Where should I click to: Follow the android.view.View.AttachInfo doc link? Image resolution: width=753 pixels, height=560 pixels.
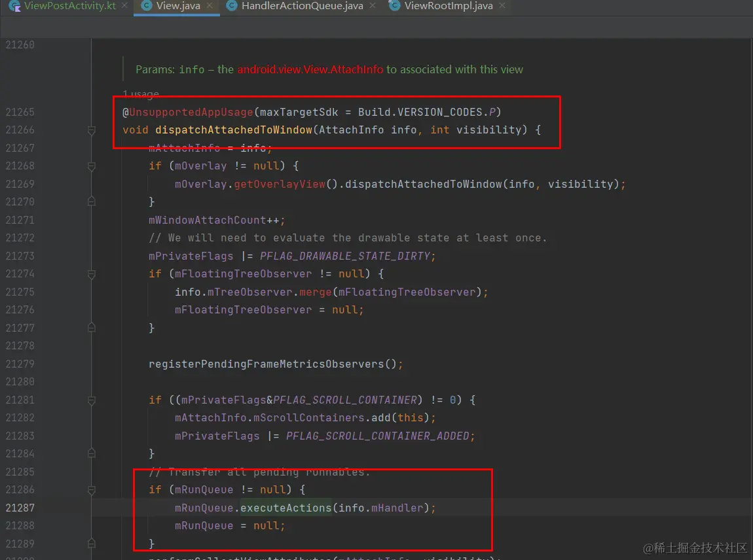[310, 69]
